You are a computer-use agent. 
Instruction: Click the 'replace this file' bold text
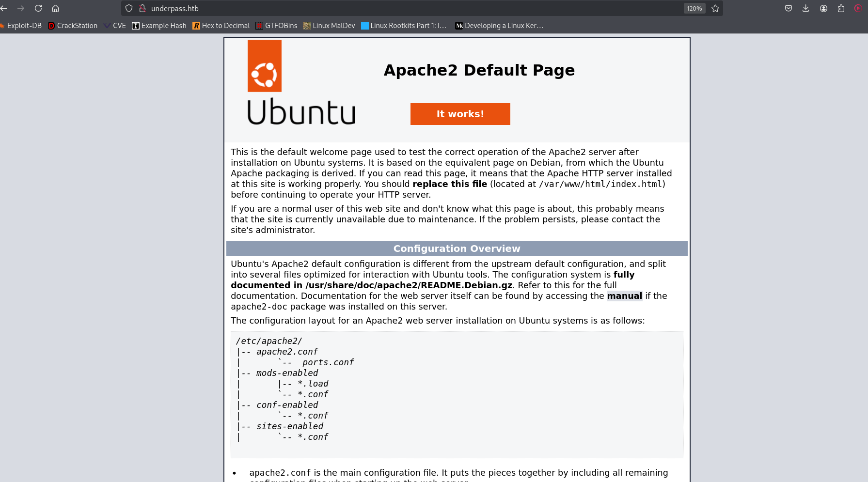pyautogui.click(x=450, y=184)
